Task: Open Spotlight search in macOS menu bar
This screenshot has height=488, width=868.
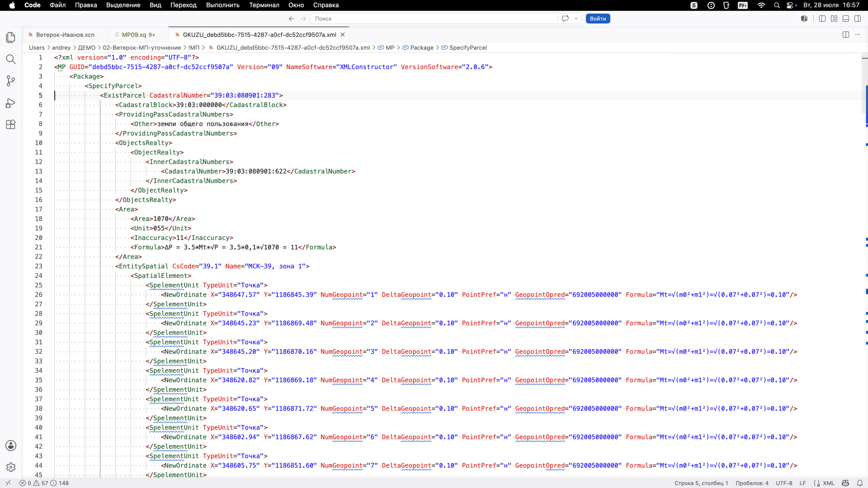Action: 777,5
